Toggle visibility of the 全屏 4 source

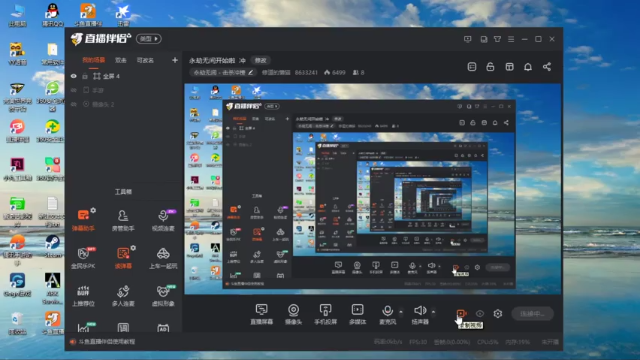point(73,76)
